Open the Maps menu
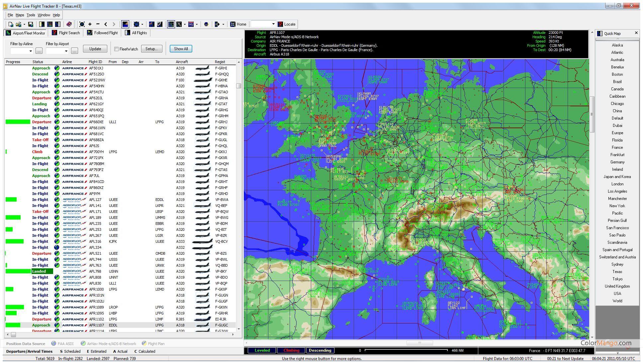Screen dimensions: 643x364 coord(20,15)
